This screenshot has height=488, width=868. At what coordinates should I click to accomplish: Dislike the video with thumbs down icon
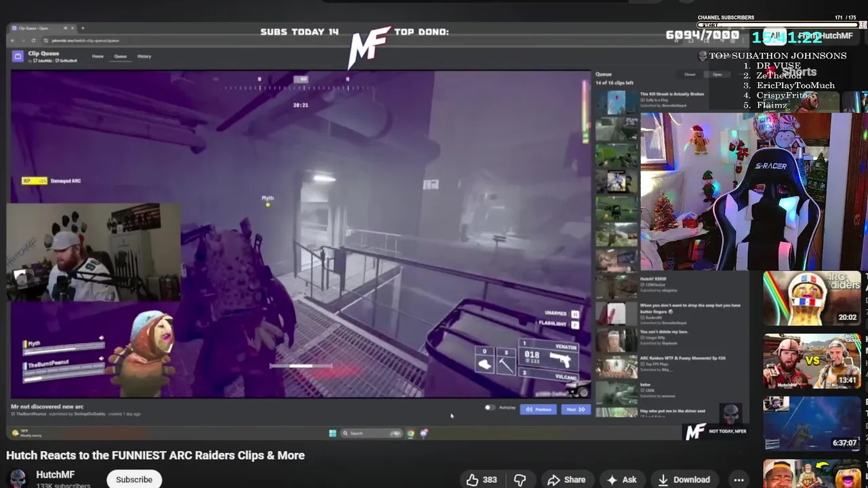pyautogui.click(x=520, y=480)
